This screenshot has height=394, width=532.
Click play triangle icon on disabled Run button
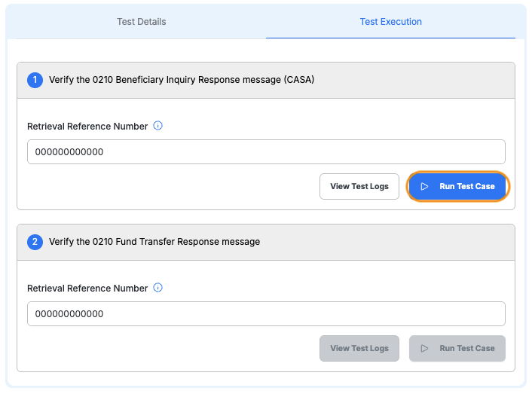425,348
